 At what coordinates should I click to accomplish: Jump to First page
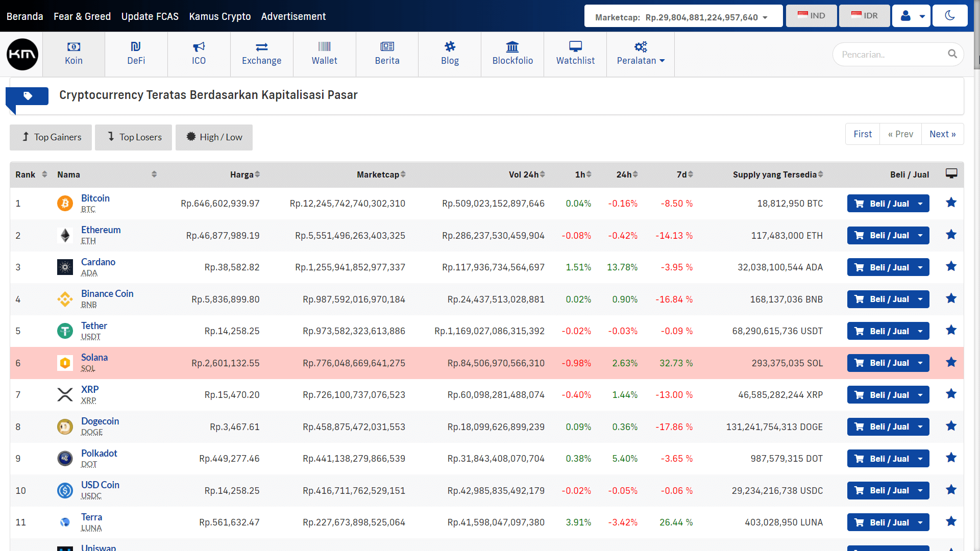863,134
